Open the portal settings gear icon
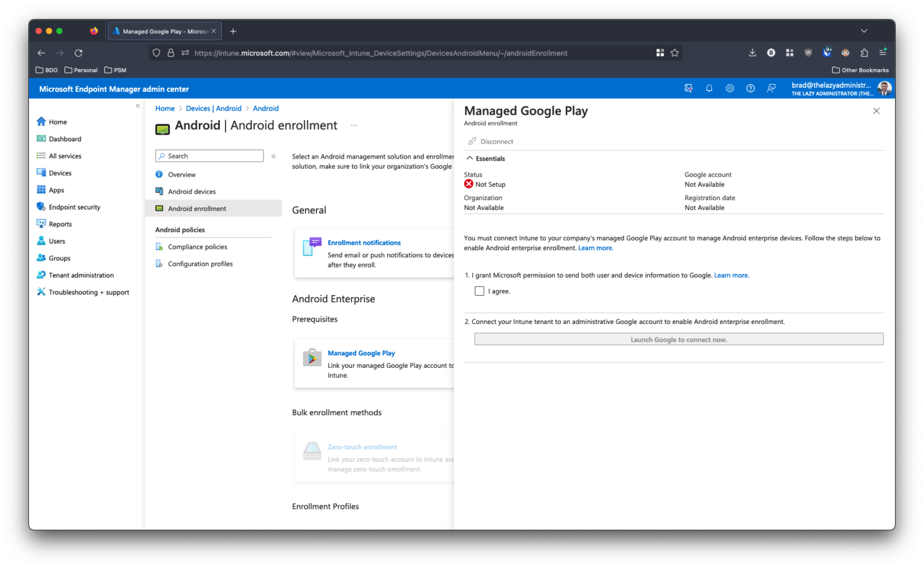 pyautogui.click(x=730, y=88)
